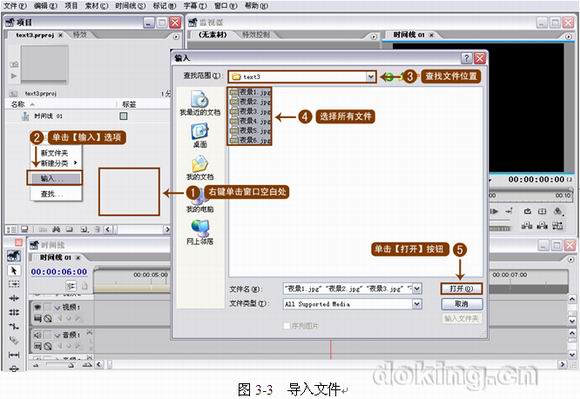Pick the Ripple Edit tool in toolbox

[14, 298]
